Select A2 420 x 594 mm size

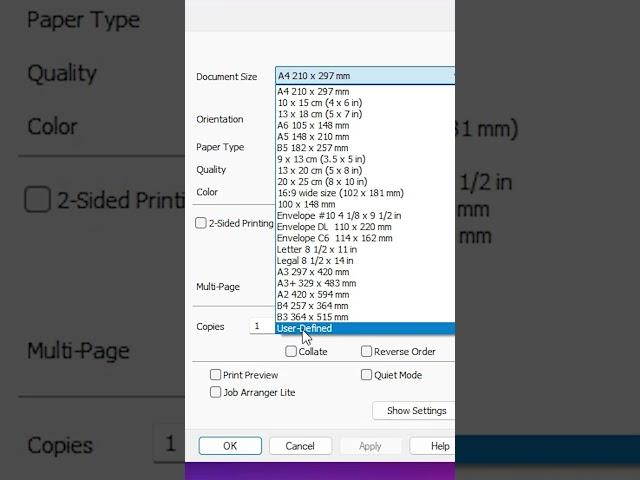(365, 295)
